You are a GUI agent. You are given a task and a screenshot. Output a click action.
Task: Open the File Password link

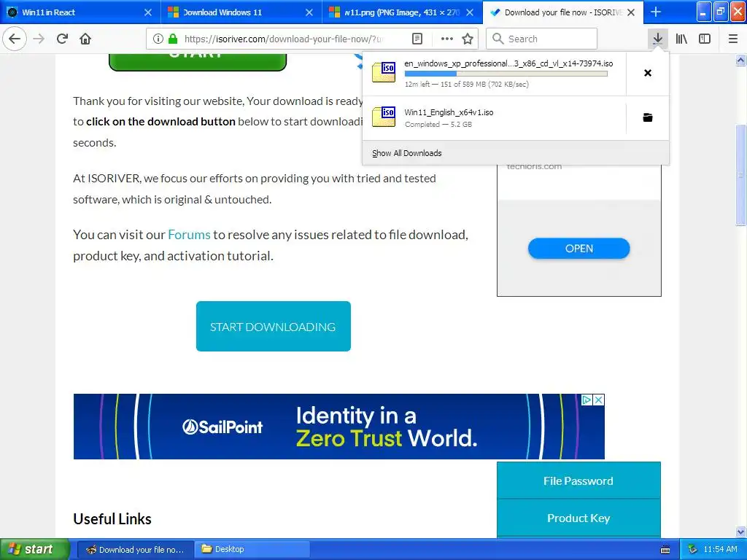pos(578,481)
